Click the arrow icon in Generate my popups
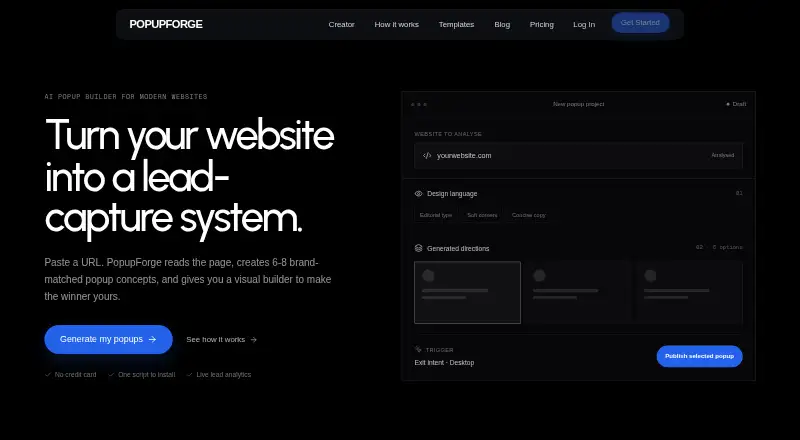Image resolution: width=800 pixels, height=440 pixels. [152, 339]
